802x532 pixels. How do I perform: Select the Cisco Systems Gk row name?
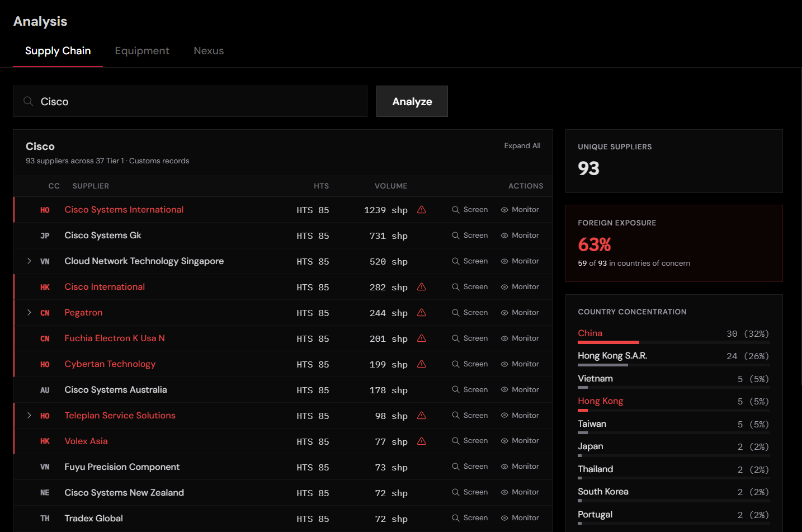coord(103,236)
